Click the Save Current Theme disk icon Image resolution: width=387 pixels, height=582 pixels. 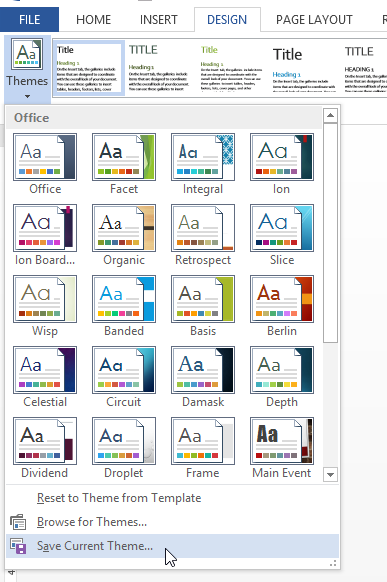point(18,546)
